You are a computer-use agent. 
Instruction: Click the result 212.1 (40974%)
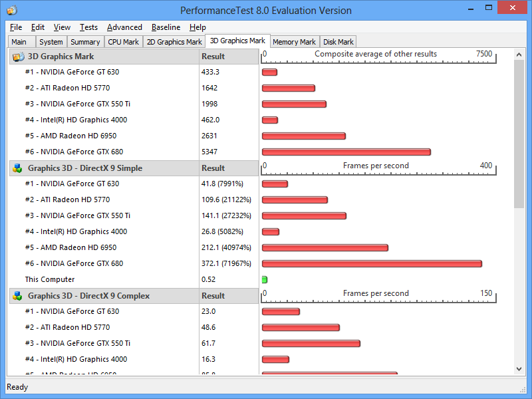(x=226, y=247)
